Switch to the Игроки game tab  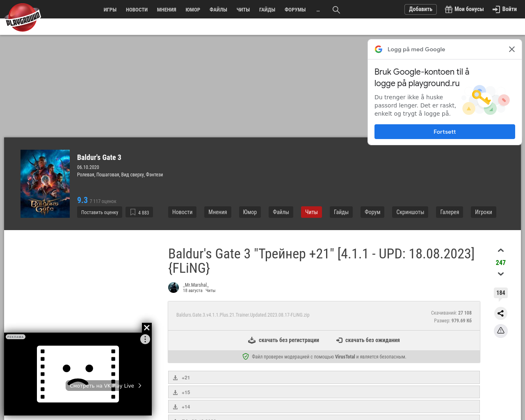click(x=484, y=212)
